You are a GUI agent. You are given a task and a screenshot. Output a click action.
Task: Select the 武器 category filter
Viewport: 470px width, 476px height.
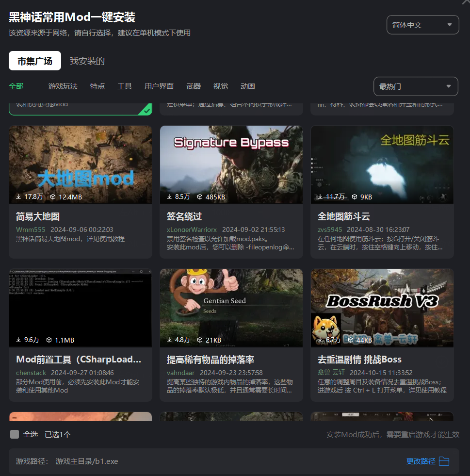pyautogui.click(x=194, y=86)
